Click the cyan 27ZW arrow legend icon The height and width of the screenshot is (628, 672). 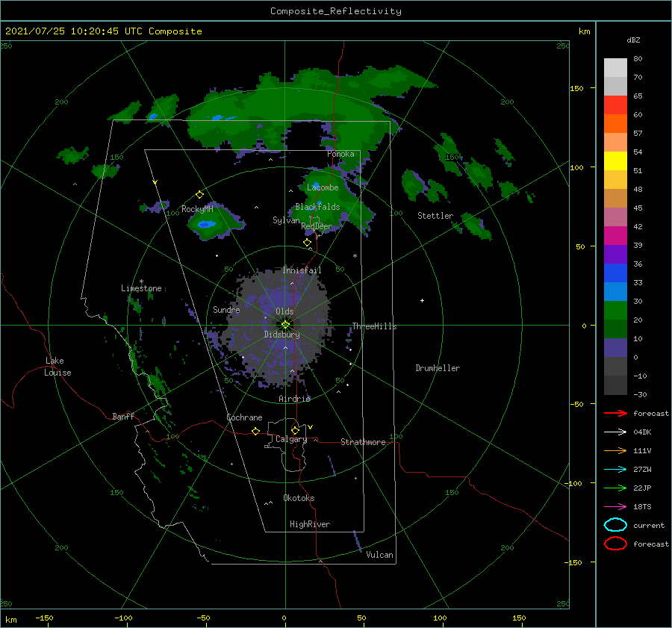[615, 470]
